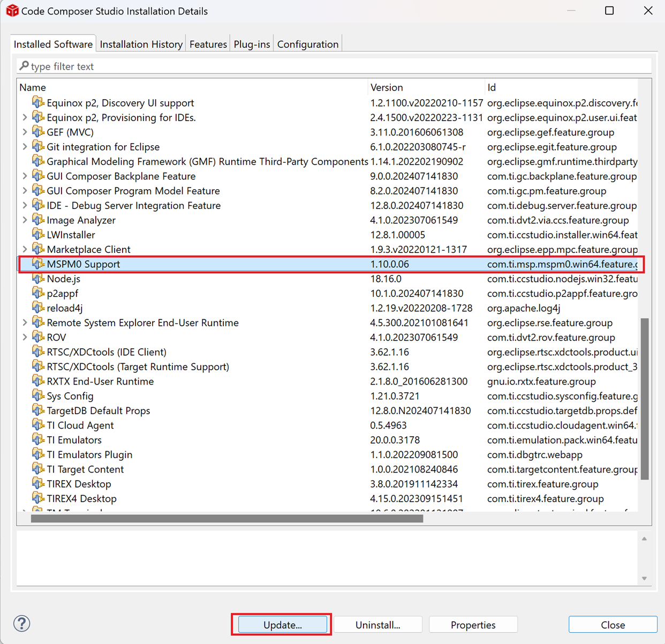Click the feature icon beside GEF (MVC)
Viewport: 665px width, 644px height.
pos(38,132)
